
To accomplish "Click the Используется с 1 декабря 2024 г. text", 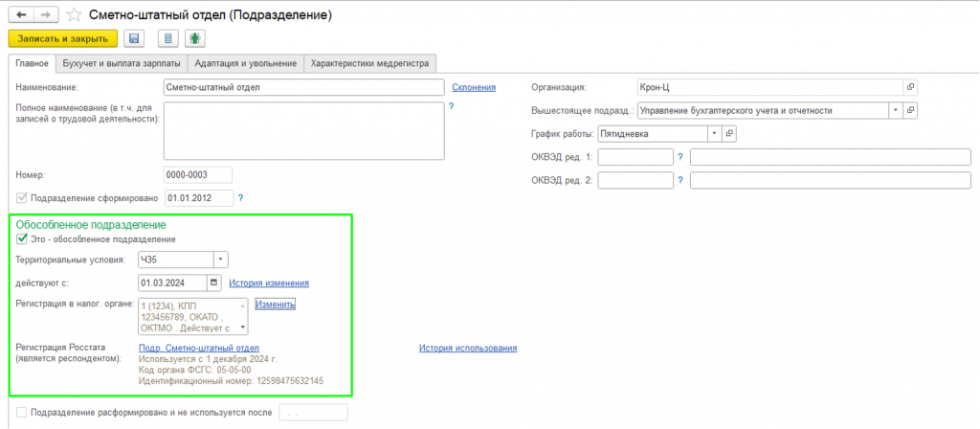I will 208,359.
